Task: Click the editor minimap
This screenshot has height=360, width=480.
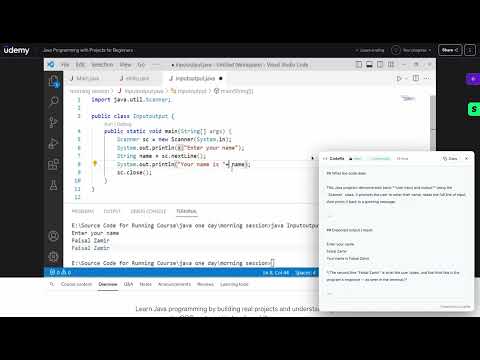Action: tap(408, 98)
